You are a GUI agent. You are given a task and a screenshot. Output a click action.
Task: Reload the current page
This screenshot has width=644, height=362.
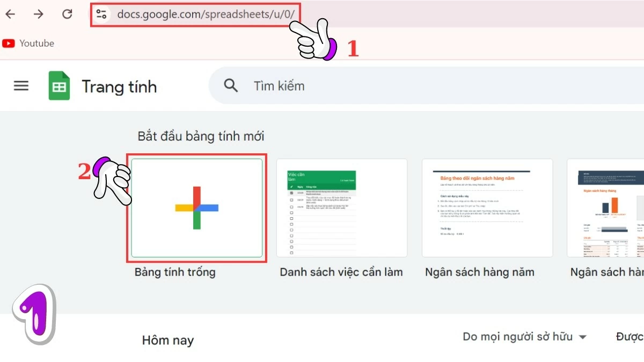point(67,14)
